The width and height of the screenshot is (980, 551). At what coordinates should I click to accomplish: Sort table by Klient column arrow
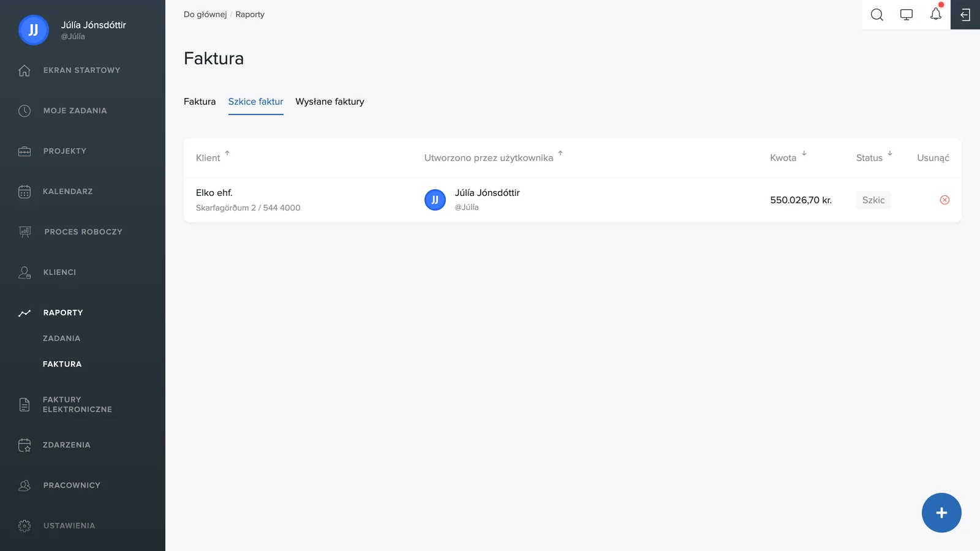[227, 153]
